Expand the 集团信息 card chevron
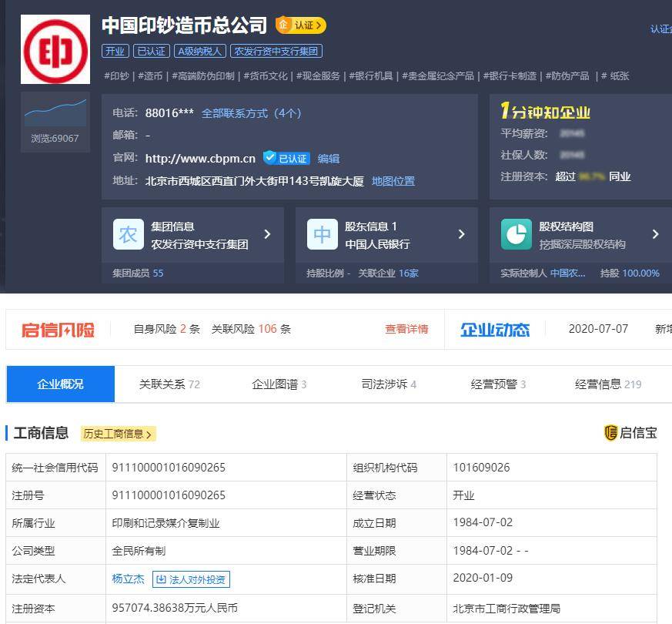This screenshot has height=624, width=672. tap(267, 234)
